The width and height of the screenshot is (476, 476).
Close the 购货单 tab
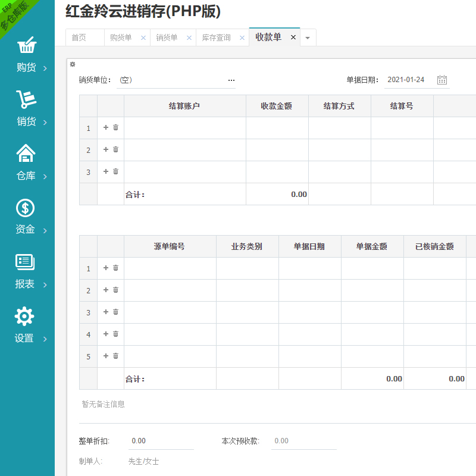pos(143,37)
